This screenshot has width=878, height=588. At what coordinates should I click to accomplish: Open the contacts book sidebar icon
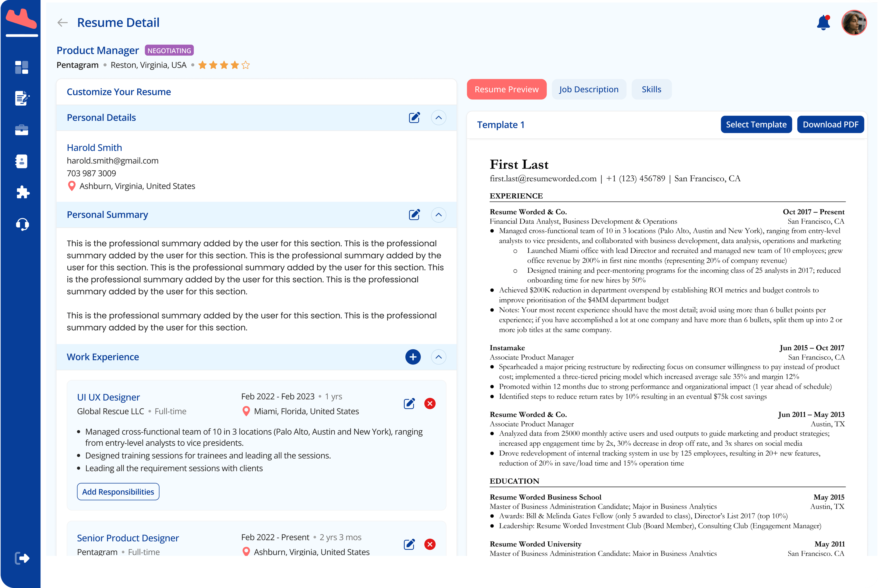tap(21, 161)
